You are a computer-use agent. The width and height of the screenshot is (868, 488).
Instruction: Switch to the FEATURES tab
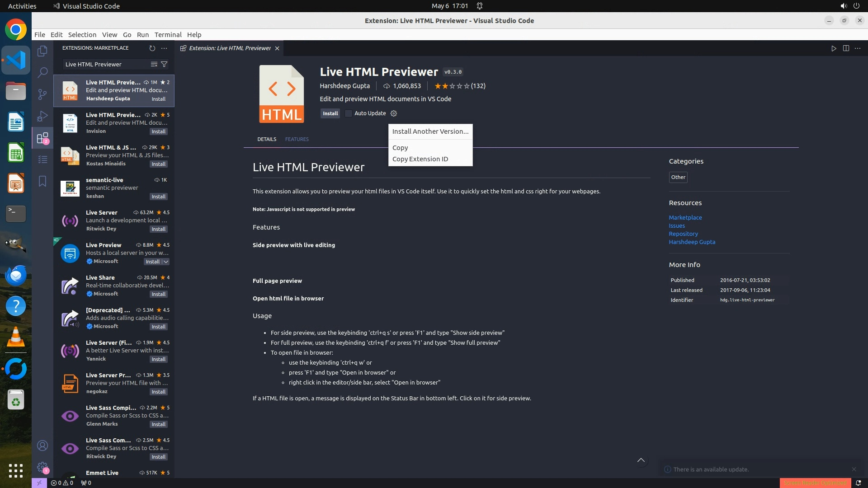coord(297,139)
